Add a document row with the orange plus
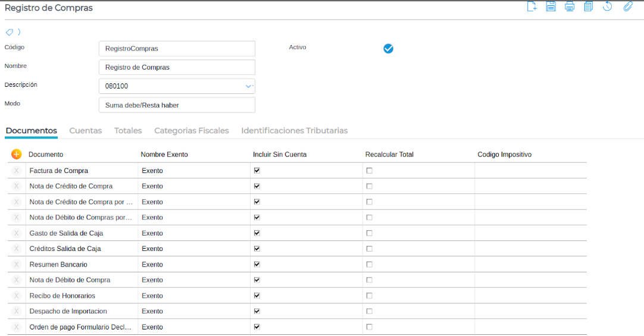The width and height of the screenshot is (644, 336). pos(16,155)
